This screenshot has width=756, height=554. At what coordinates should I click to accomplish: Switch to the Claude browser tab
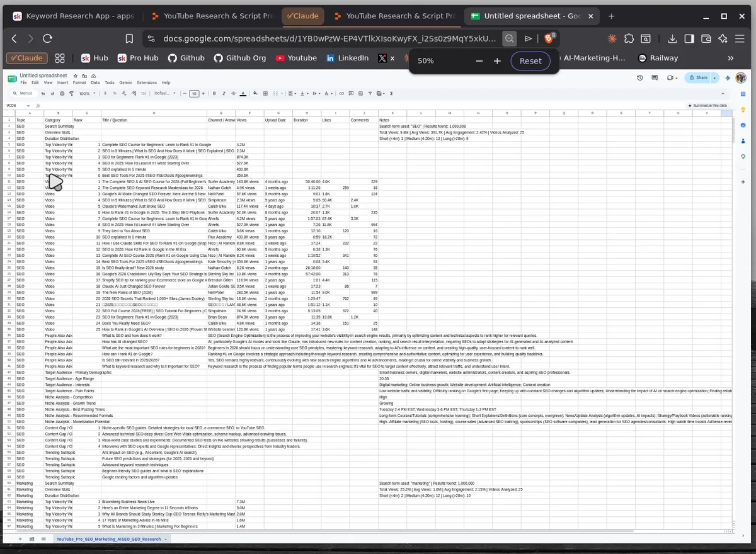pyautogui.click(x=303, y=16)
